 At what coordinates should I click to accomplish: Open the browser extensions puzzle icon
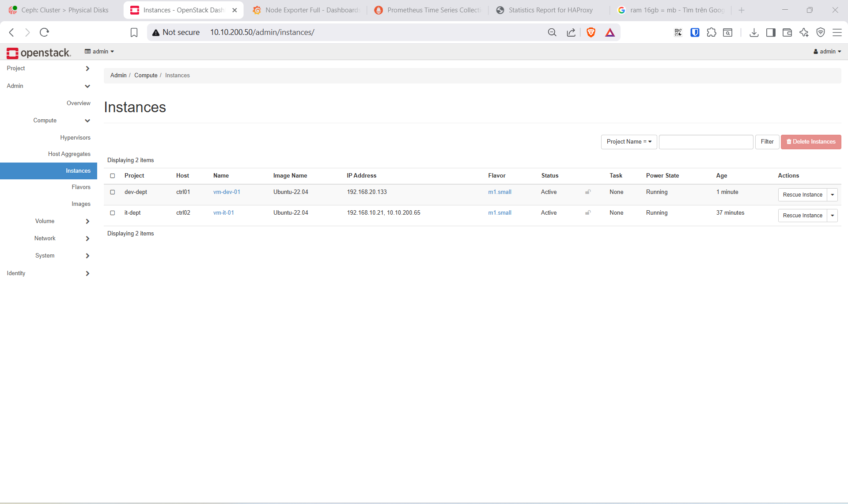pos(711,32)
